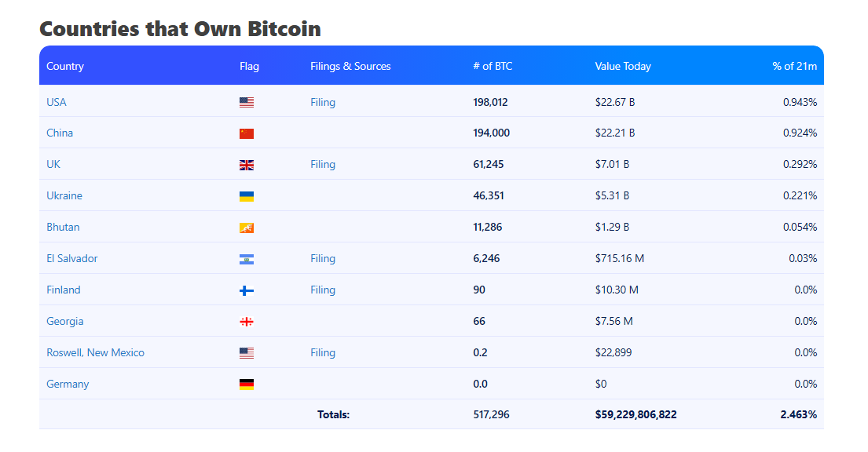Click the China flag icon

(247, 133)
